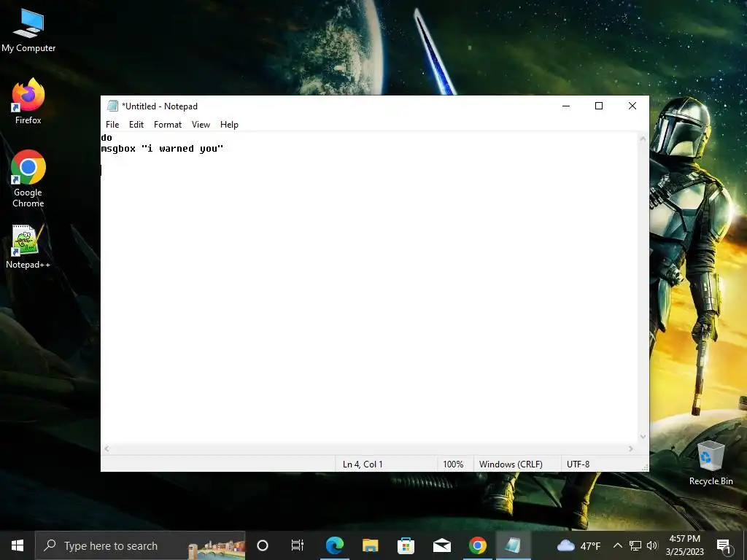Viewport: 747px width, 560px height.
Task: Open the Help menu in Notepad
Action: [x=229, y=124]
